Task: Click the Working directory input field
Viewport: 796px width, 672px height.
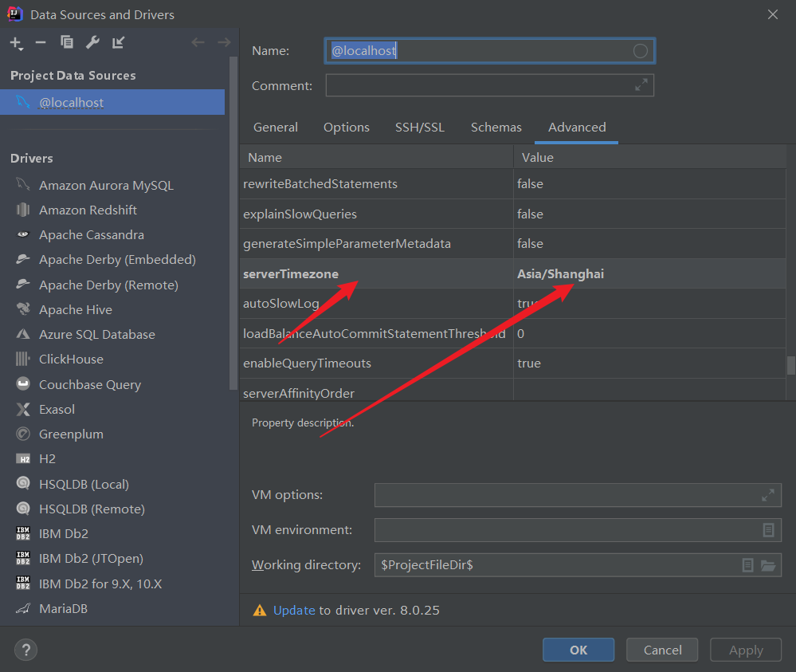Action: point(578,565)
